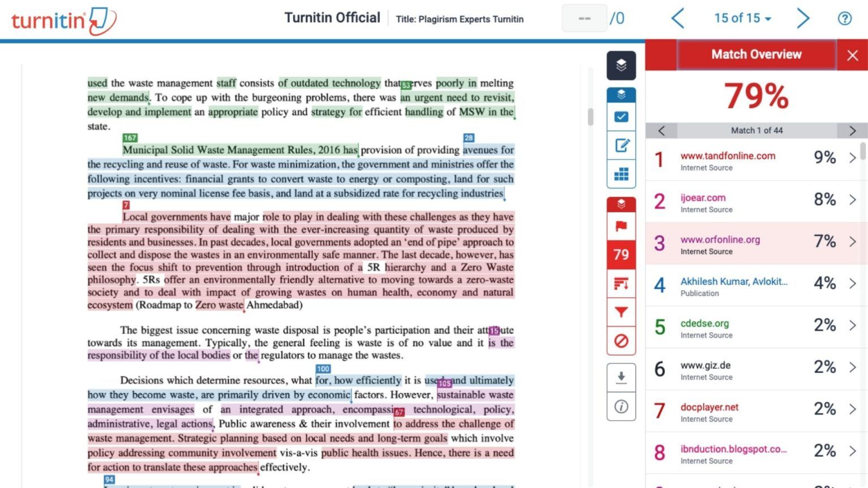Image resolution: width=868 pixels, height=488 pixels.
Task: Click the red Flags icon
Action: point(621,226)
